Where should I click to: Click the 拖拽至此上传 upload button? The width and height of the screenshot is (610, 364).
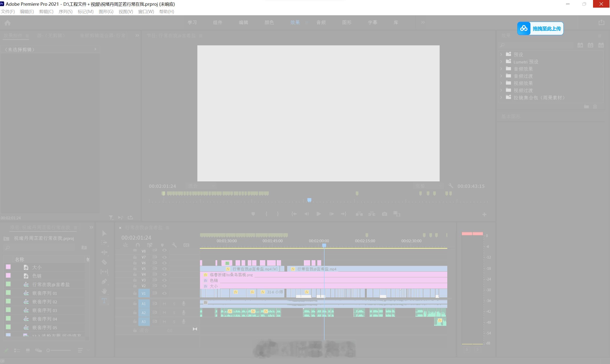(x=540, y=28)
